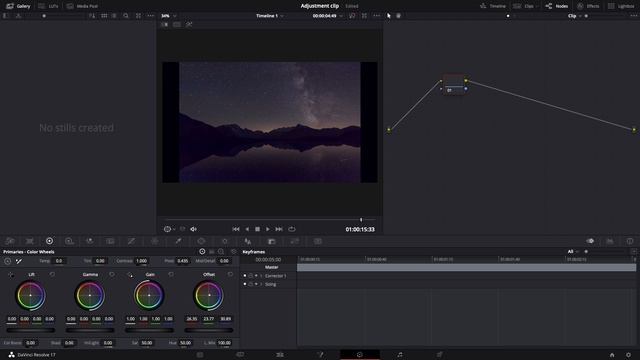The width and height of the screenshot is (640, 360).
Task: Expand the Corrector 1 keyframe track
Action: point(261,276)
